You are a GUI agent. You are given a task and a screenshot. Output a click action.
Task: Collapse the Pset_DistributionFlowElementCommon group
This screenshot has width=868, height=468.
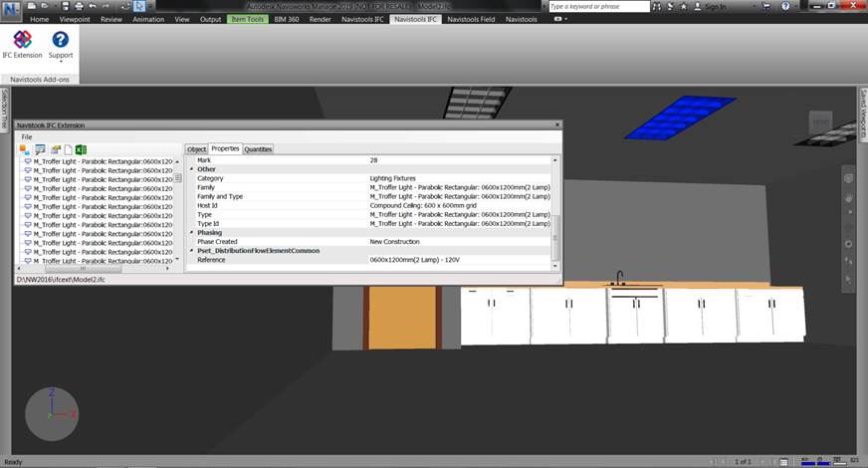[192, 250]
